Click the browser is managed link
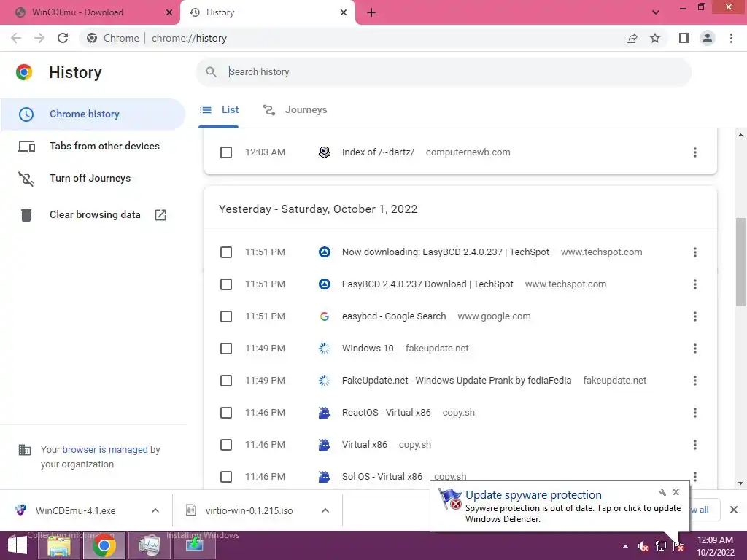This screenshot has width=747, height=560. 105,449
